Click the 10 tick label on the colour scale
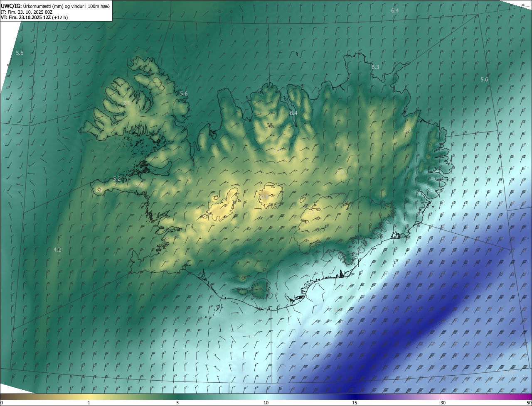The image size is (532, 406). [x=266, y=403]
